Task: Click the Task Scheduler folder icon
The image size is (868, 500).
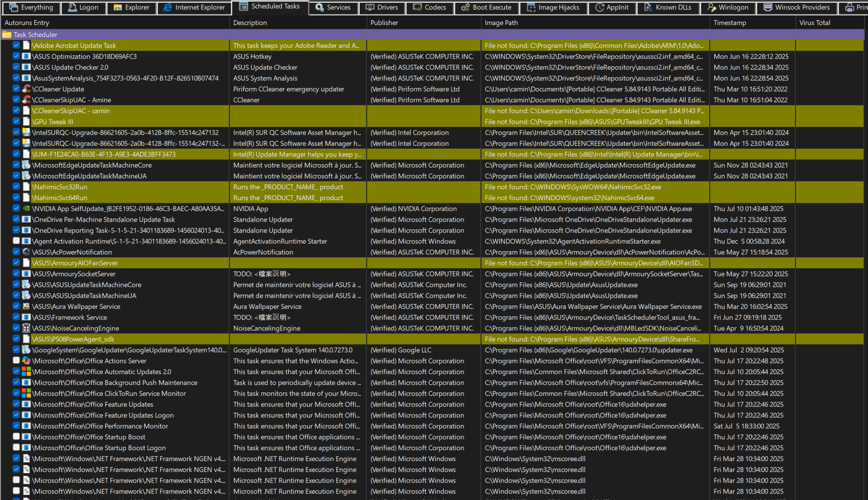Action: tap(7, 34)
